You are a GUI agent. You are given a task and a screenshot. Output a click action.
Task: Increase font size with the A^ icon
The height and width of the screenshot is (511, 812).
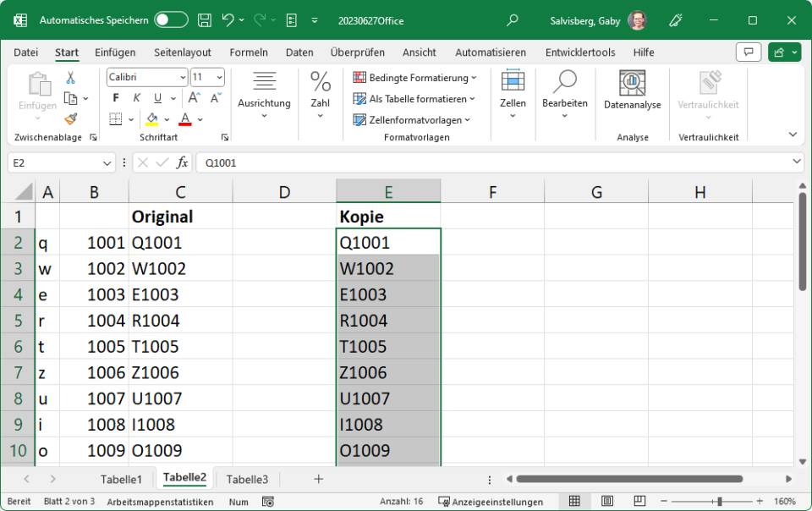[x=195, y=96]
